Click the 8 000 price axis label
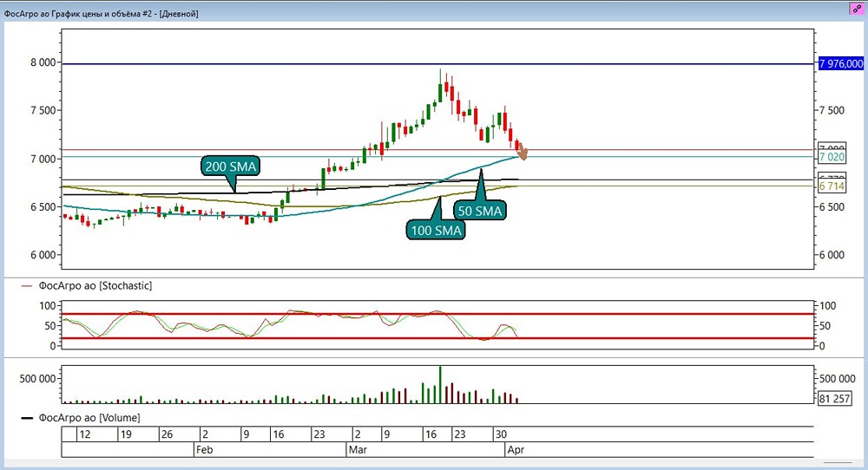 (43, 62)
